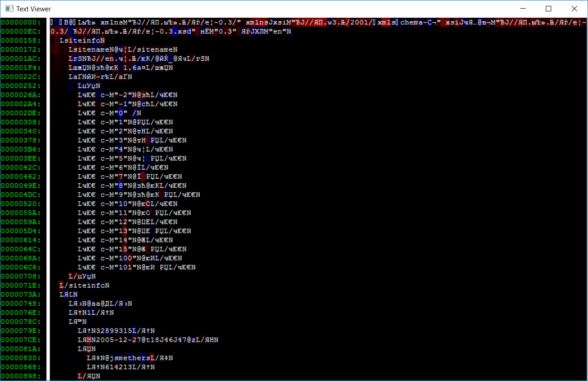Click the Text Viewer window title
Screen dimensions: 588x381
34,9
